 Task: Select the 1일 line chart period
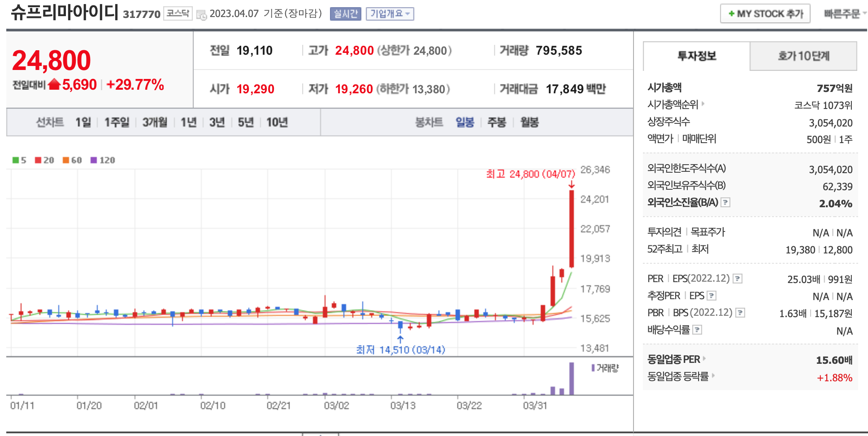pos(83,122)
